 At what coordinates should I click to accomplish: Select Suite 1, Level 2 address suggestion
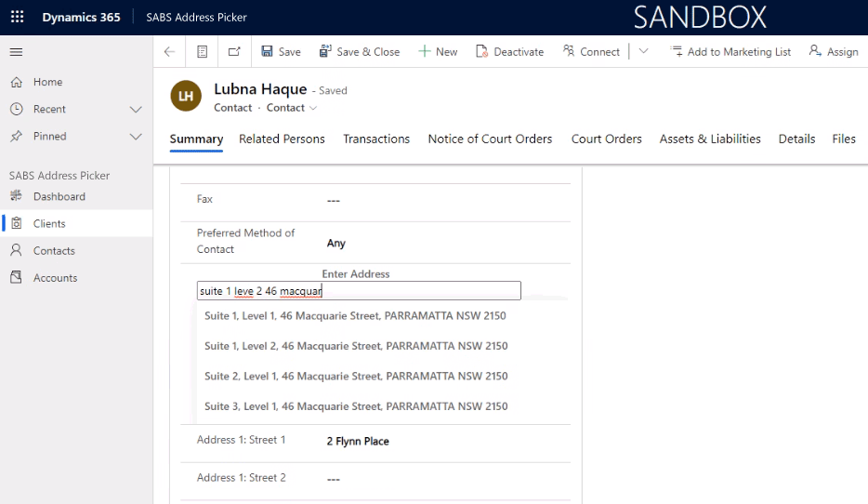357,346
